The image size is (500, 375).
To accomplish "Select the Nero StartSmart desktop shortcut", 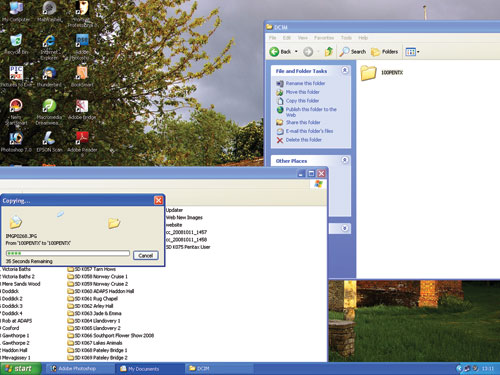I will (16, 112).
